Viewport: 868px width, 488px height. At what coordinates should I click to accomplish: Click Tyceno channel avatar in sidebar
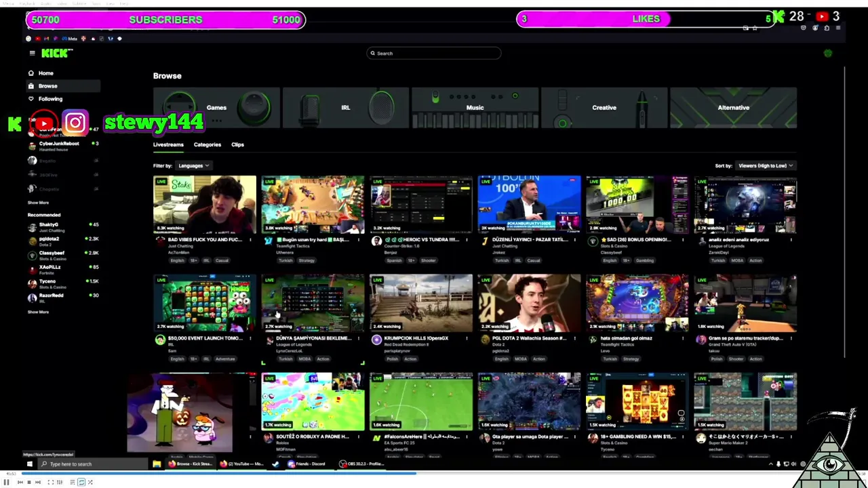pyautogui.click(x=32, y=284)
